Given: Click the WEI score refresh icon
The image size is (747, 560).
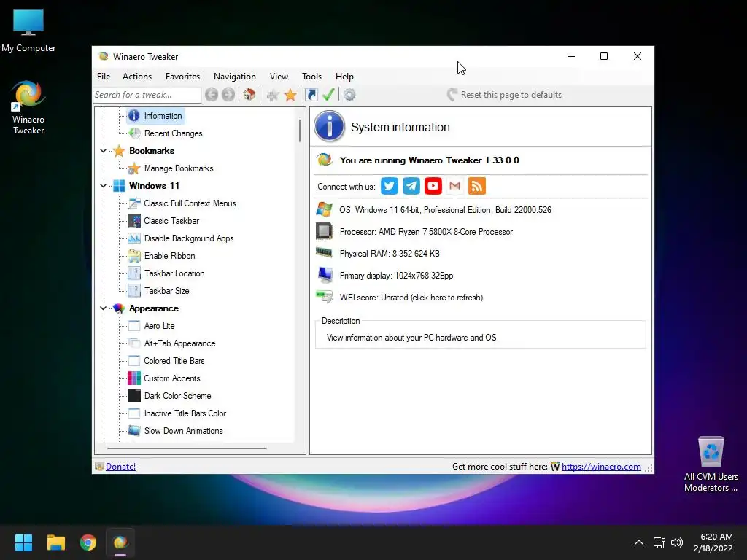Looking at the screenshot, I should 325,297.
